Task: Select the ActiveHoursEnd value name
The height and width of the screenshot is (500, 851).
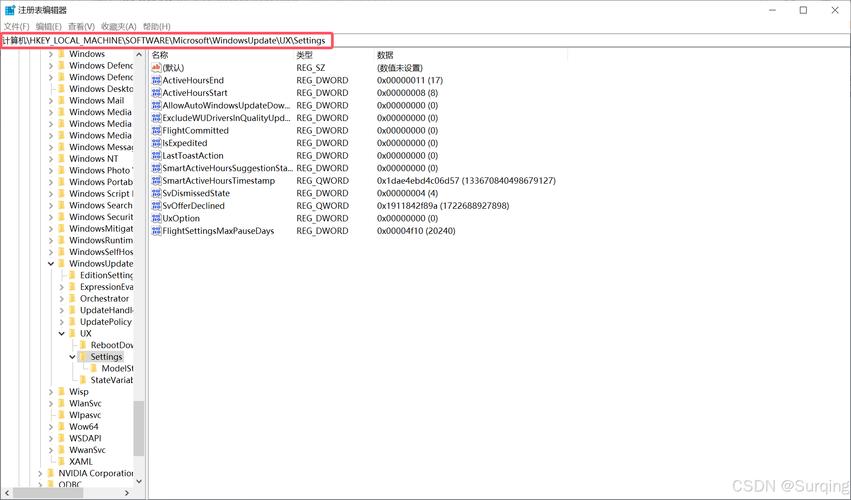Action: tap(193, 80)
